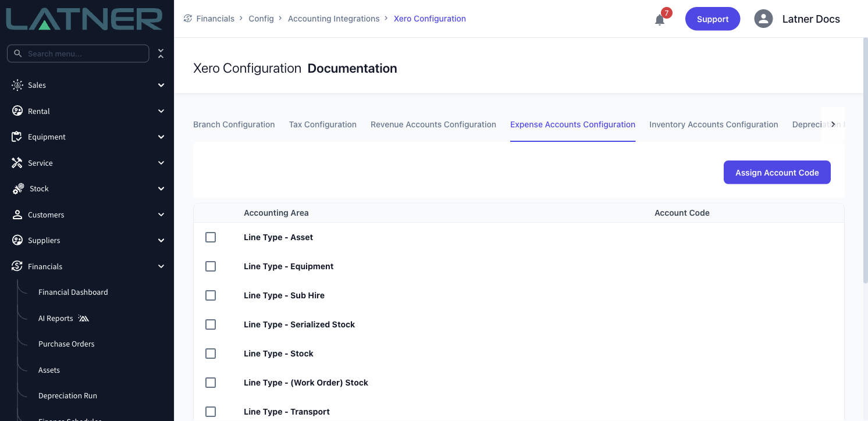The height and width of the screenshot is (421, 868).
Task: Switch to Tax Configuration tab
Action: (323, 124)
